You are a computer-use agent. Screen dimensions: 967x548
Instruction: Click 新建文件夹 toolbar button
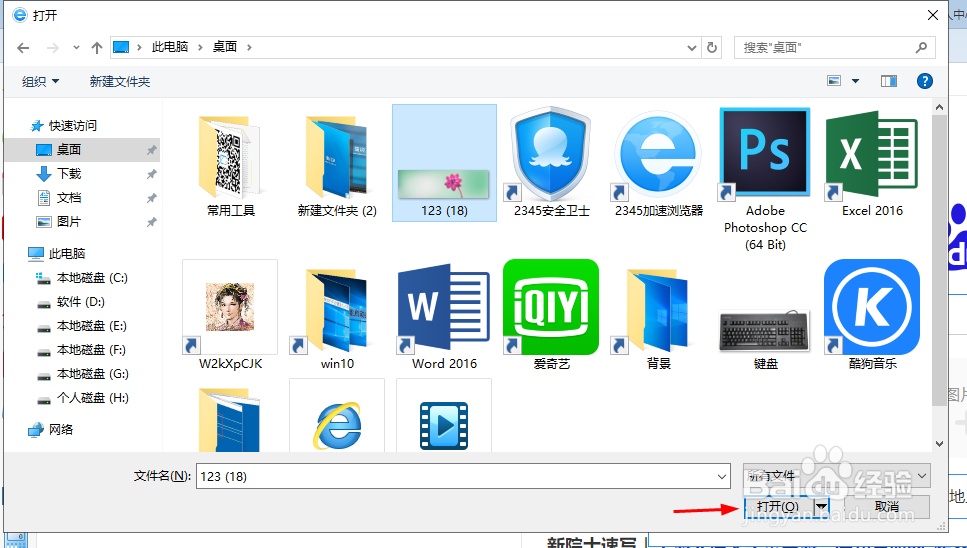(x=120, y=81)
